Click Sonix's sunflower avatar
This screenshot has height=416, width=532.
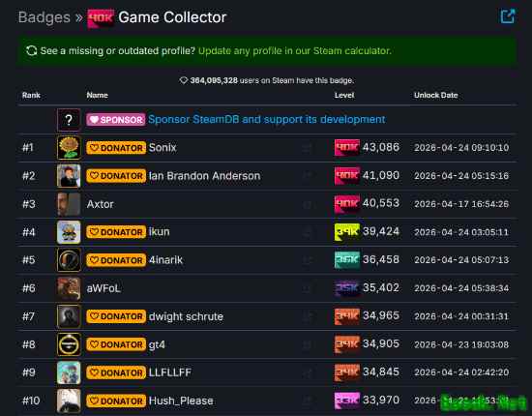pos(69,148)
